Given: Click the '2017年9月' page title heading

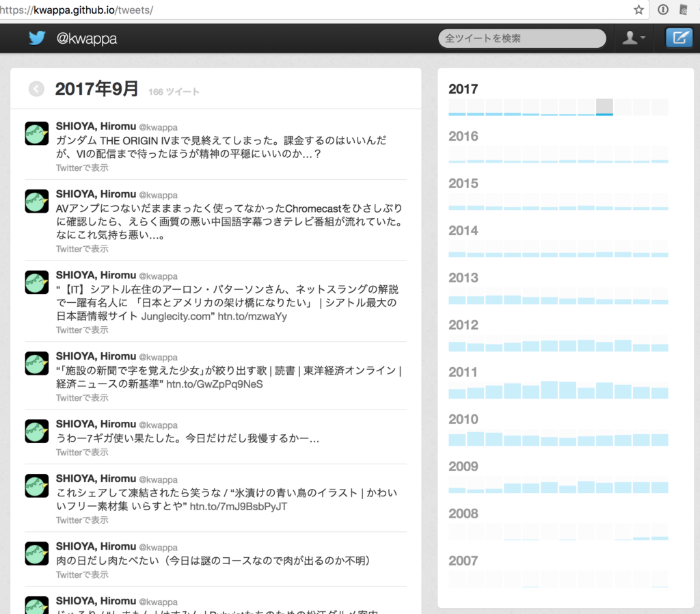Looking at the screenshot, I should click(x=96, y=88).
